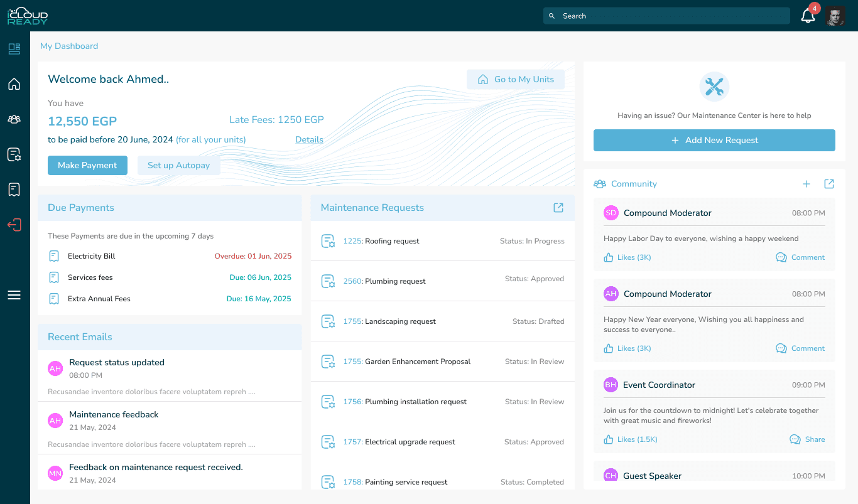The width and height of the screenshot is (858, 504).
Task: Open the home icon in sidebar
Action: [x=14, y=84]
